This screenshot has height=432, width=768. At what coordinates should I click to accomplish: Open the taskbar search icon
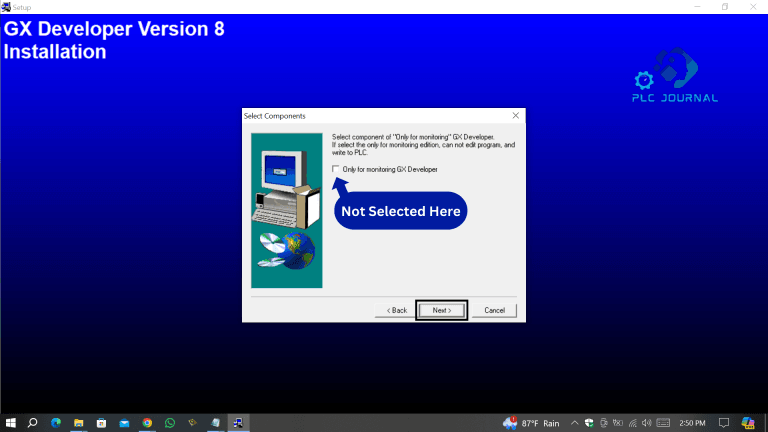tap(32, 422)
